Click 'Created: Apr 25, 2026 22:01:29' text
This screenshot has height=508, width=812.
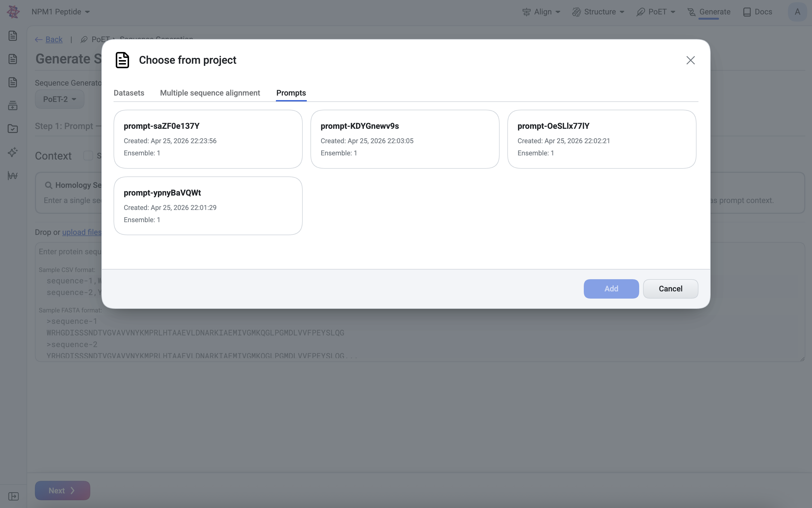170,208
